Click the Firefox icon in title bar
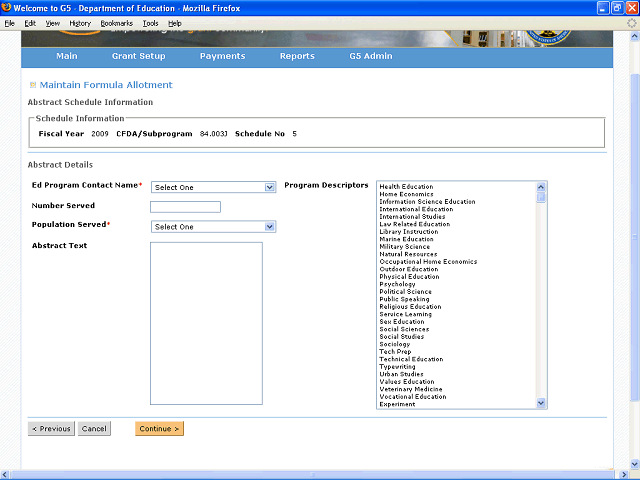The width and height of the screenshot is (640, 480). click(x=6, y=7)
